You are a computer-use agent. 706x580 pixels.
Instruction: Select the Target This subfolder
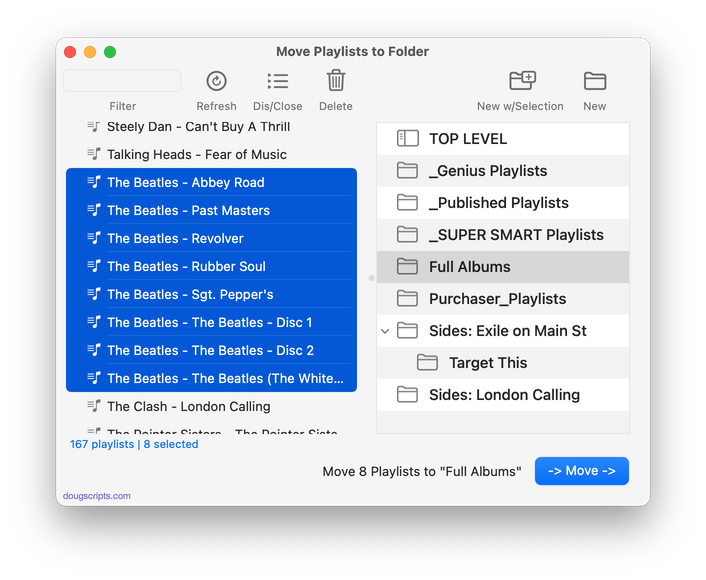502,362
